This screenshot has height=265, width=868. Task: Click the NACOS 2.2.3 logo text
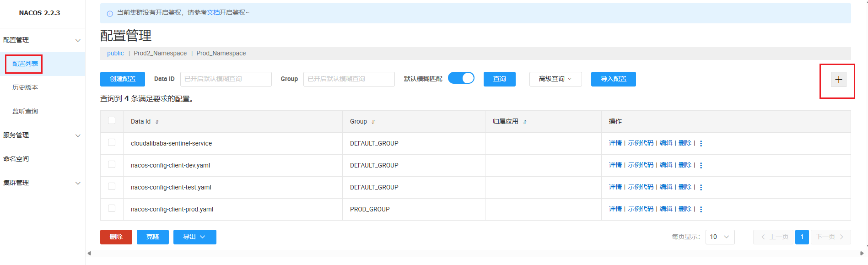[40, 13]
